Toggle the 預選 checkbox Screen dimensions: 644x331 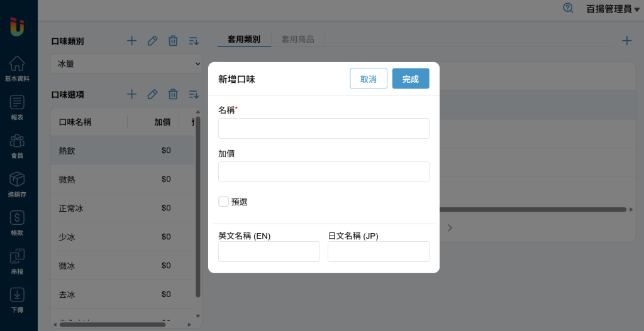[x=223, y=202]
